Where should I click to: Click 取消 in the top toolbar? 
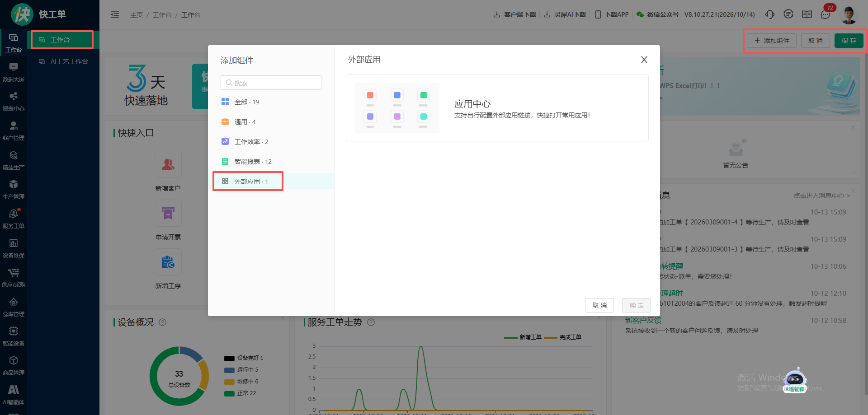click(x=816, y=41)
